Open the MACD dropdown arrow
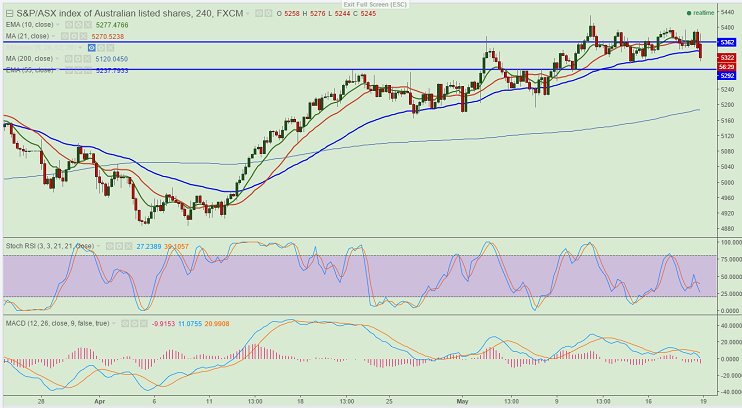 pos(114,324)
